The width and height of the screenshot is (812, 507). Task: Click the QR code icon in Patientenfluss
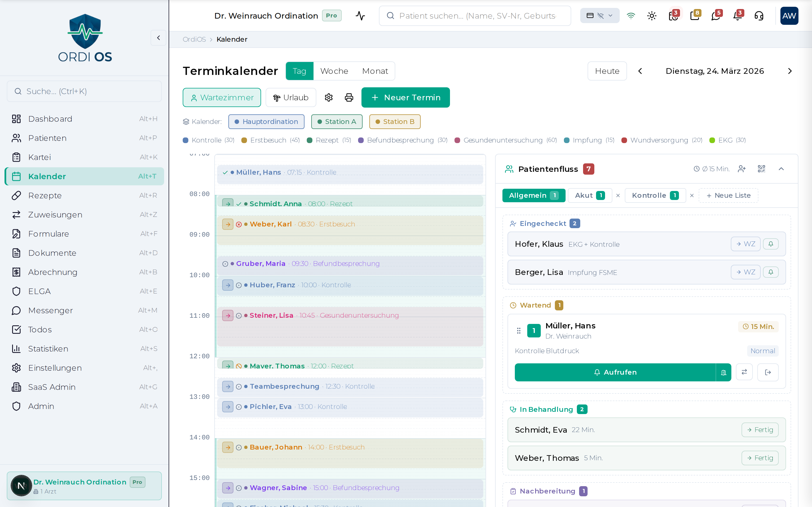click(761, 169)
